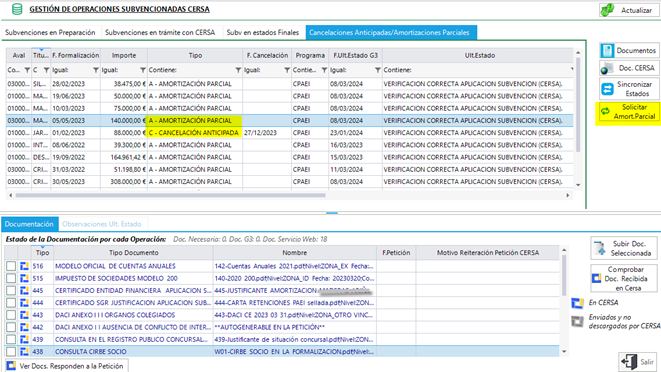The height and width of the screenshot is (372, 661).
Task: Click the operations grid vertical scrollbar
Action: point(578,105)
